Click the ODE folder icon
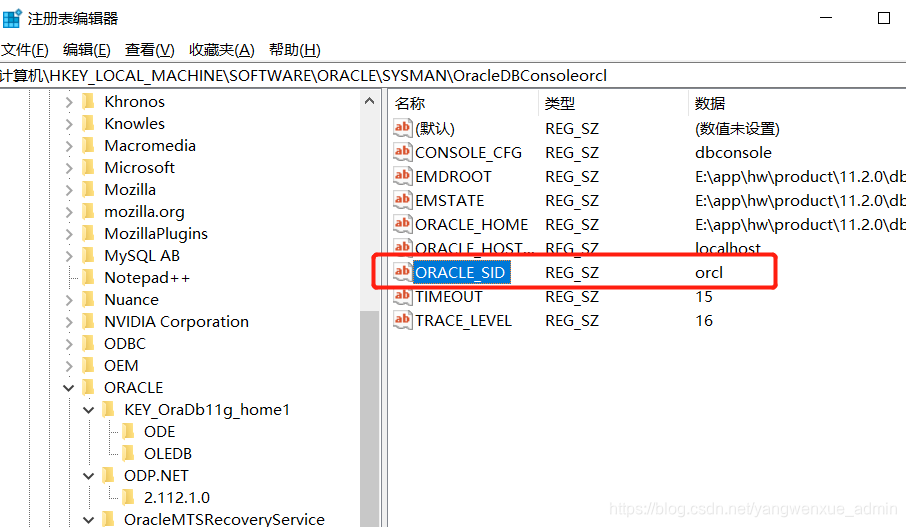 [x=128, y=431]
